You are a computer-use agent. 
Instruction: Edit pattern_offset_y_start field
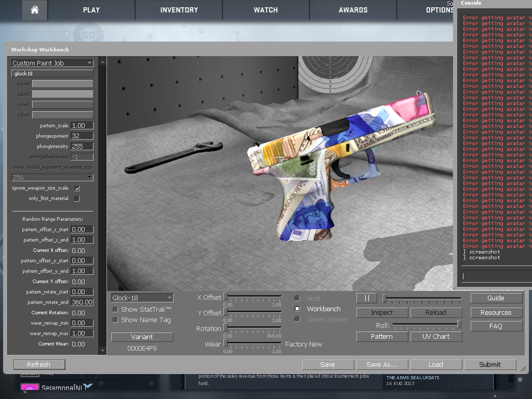[x=82, y=261]
